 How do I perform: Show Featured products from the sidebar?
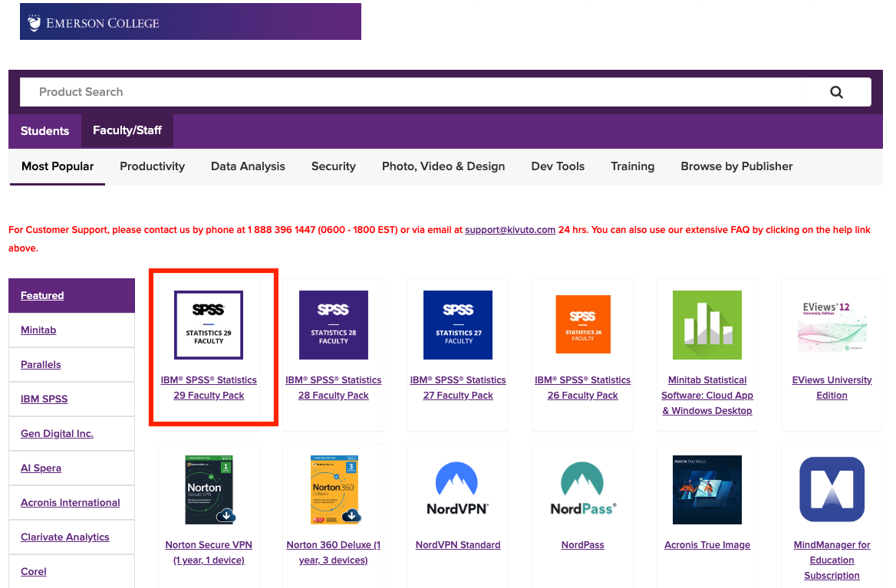pyautogui.click(x=41, y=295)
